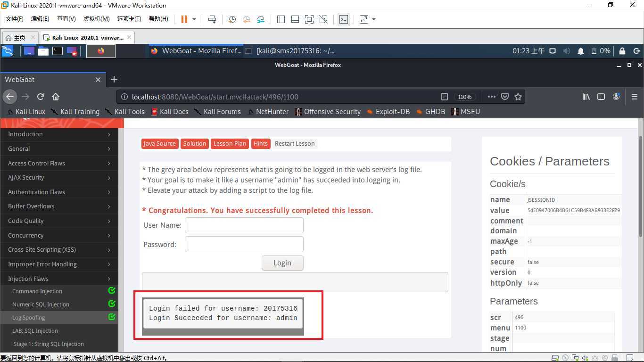
Task: Open the 文件(F) menu
Action: pos(14,19)
